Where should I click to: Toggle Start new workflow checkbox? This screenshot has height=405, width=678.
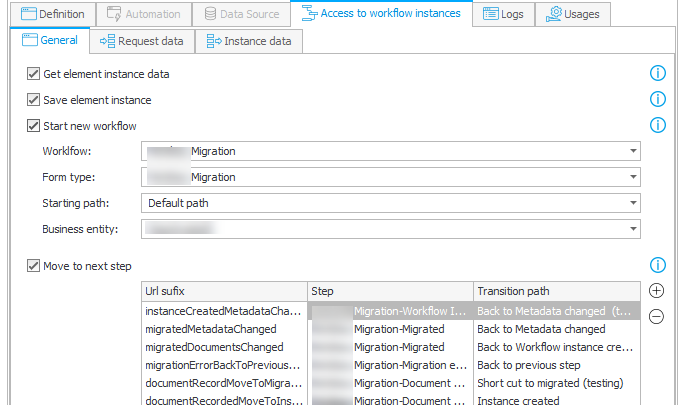tap(33, 126)
